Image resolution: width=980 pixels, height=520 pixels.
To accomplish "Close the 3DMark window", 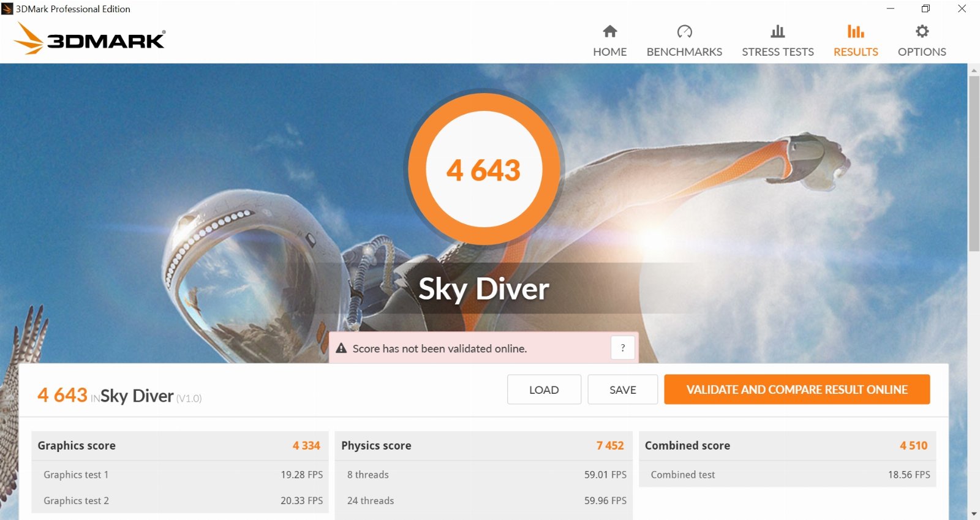I will [x=962, y=9].
